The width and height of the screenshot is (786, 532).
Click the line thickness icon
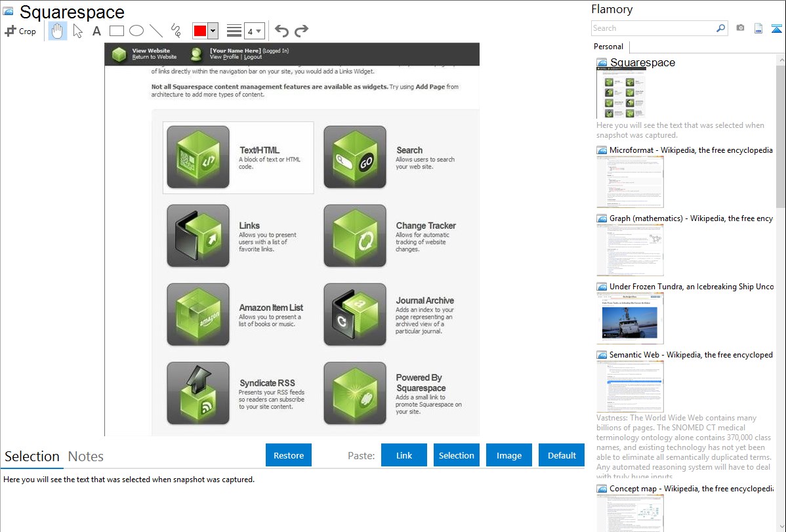[234, 31]
